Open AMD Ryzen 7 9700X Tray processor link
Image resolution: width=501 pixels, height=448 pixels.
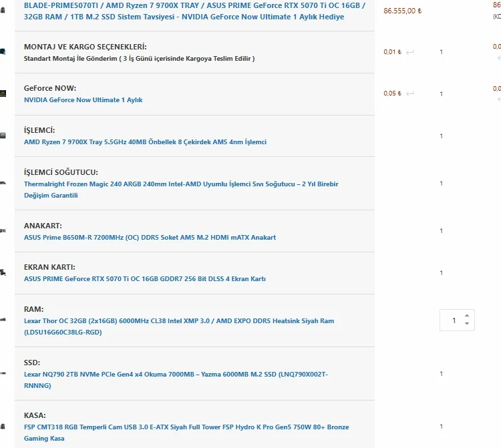(145, 142)
